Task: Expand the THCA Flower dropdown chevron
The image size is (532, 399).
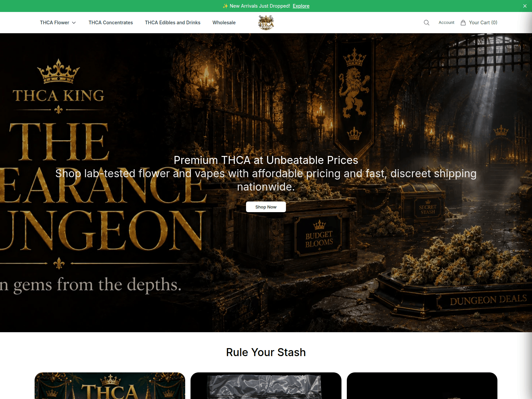Action: coord(74,23)
